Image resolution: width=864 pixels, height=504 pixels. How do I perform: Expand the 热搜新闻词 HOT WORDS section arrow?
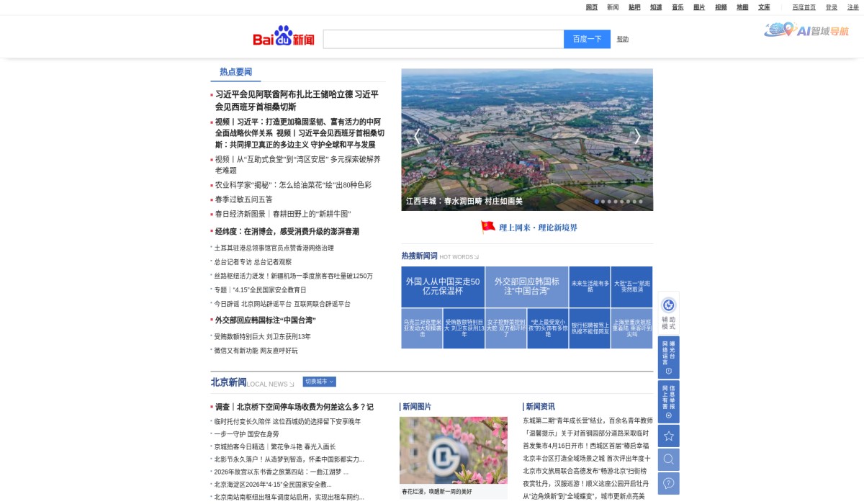tap(477, 256)
